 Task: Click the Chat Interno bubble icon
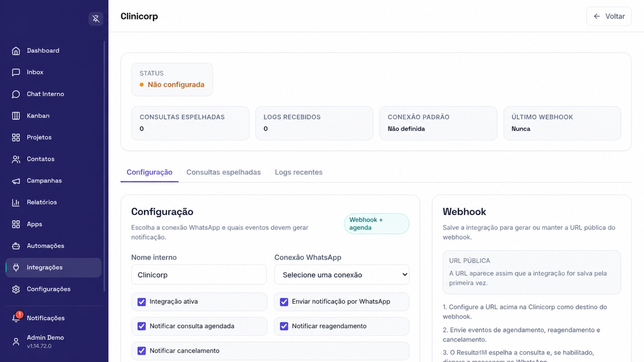(x=16, y=94)
